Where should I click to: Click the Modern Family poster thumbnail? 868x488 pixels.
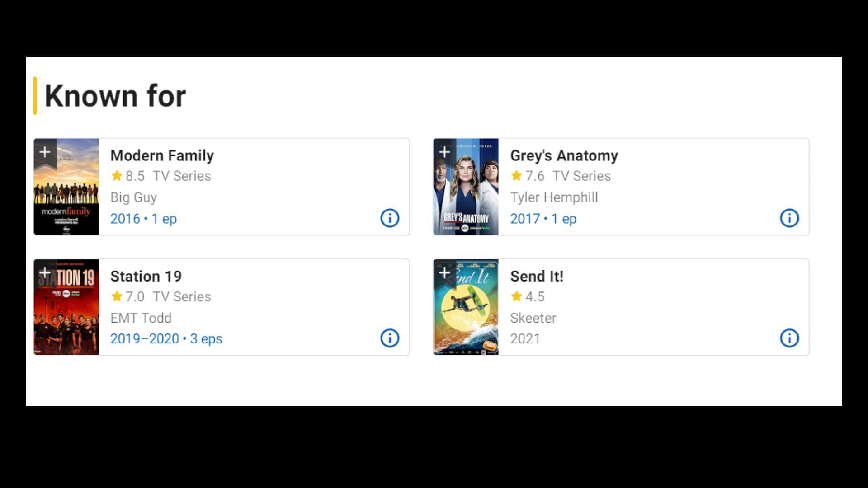tap(66, 187)
